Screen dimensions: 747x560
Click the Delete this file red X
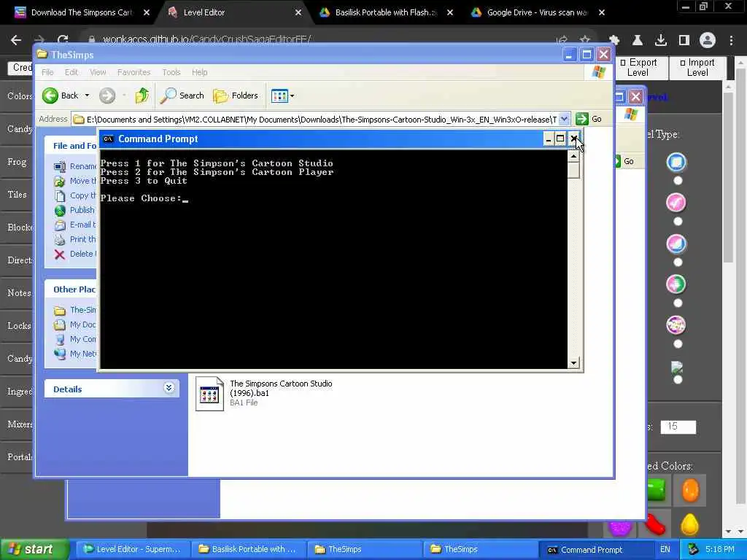point(60,254)
